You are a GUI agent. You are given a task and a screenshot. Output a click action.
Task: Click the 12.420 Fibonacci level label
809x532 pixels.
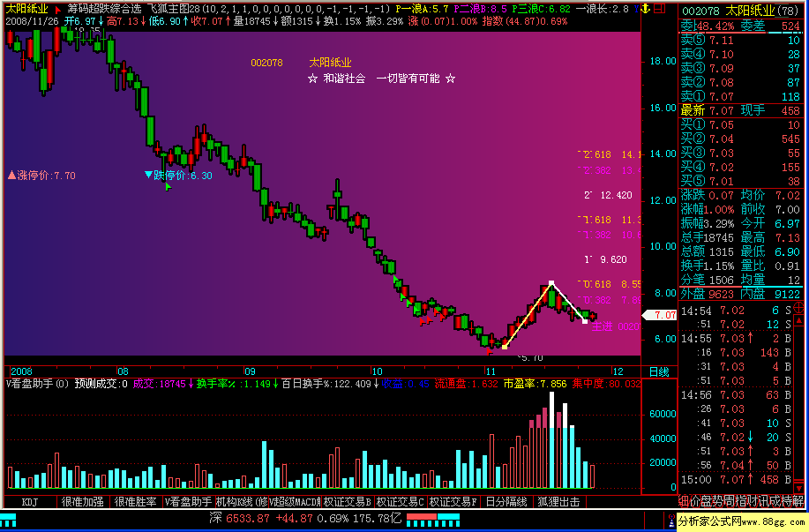coord(616,195)
